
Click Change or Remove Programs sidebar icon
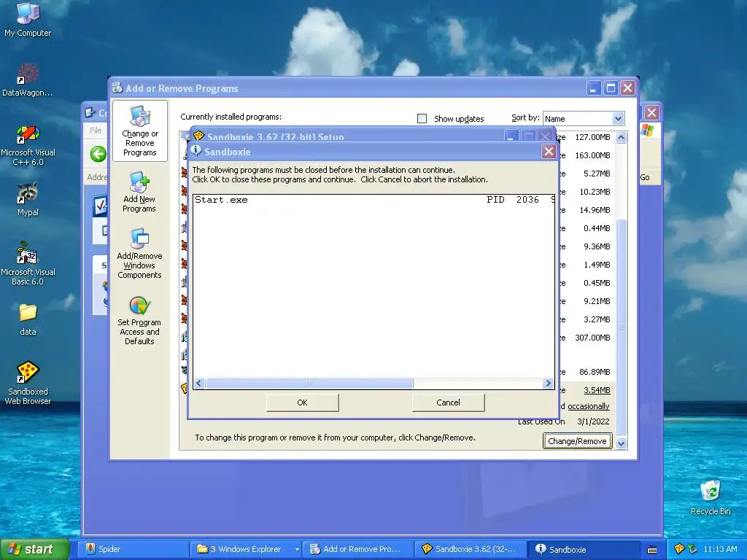point(139,131)
